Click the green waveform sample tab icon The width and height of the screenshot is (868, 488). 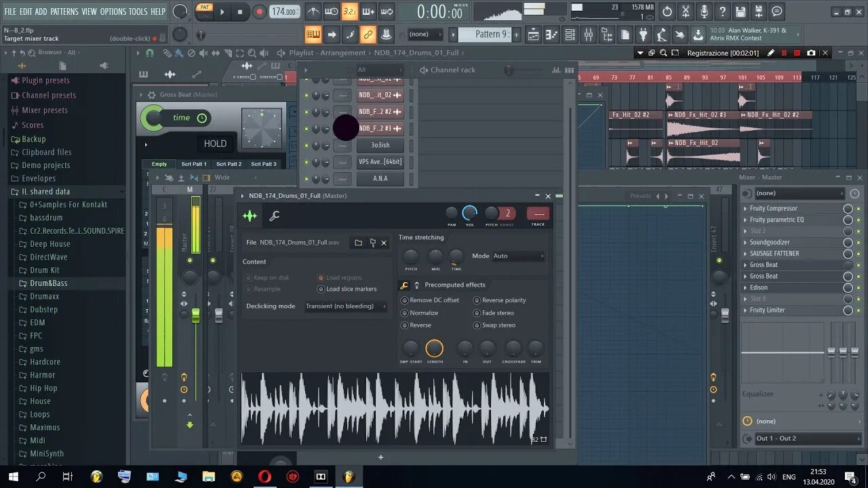[250, 216]
